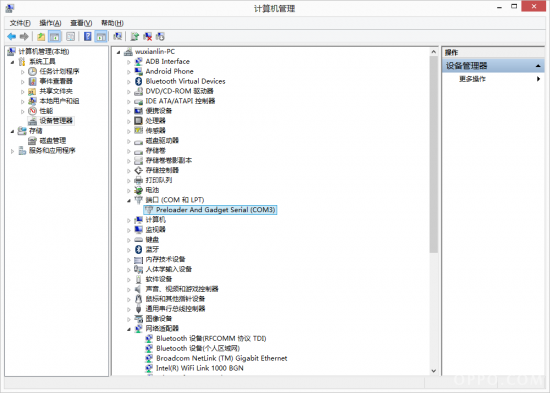Select the 人体学输入设备 row
The width and height of the screenshot is (550, 393).
pos(169,269)
